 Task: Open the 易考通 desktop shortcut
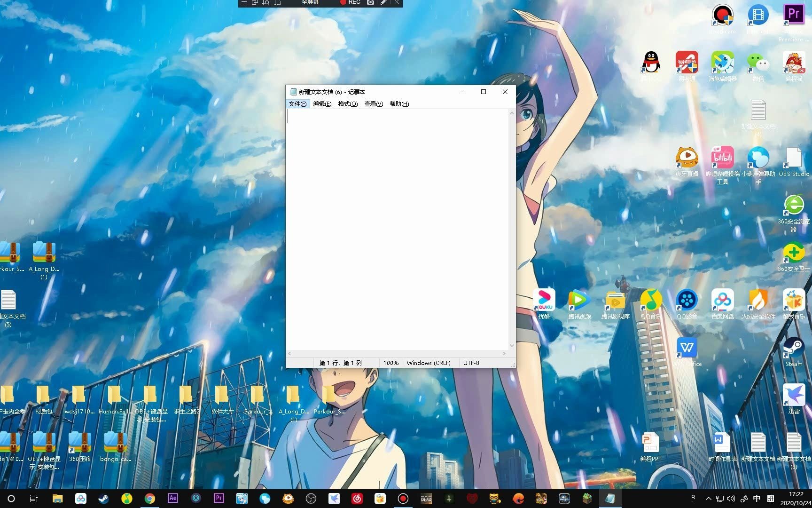pos(687,66)
